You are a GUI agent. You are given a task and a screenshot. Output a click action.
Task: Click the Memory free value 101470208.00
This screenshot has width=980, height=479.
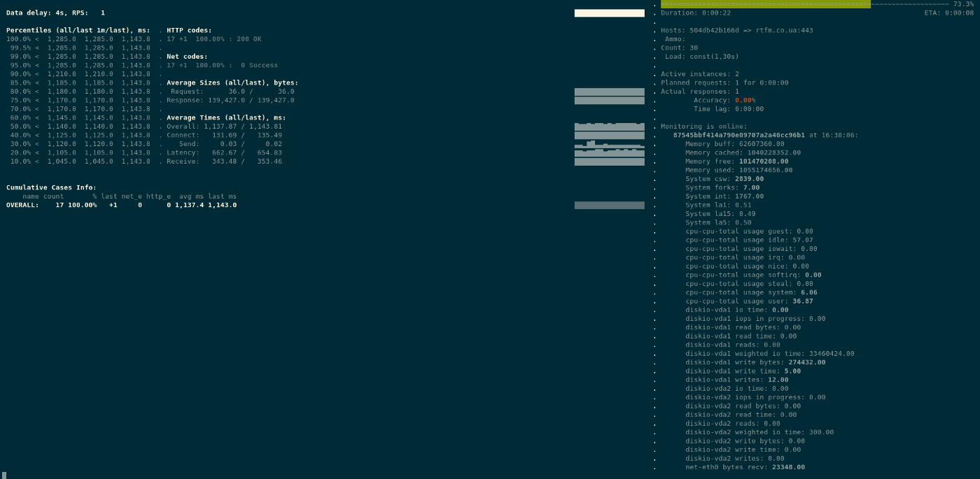tap(763, 162)
